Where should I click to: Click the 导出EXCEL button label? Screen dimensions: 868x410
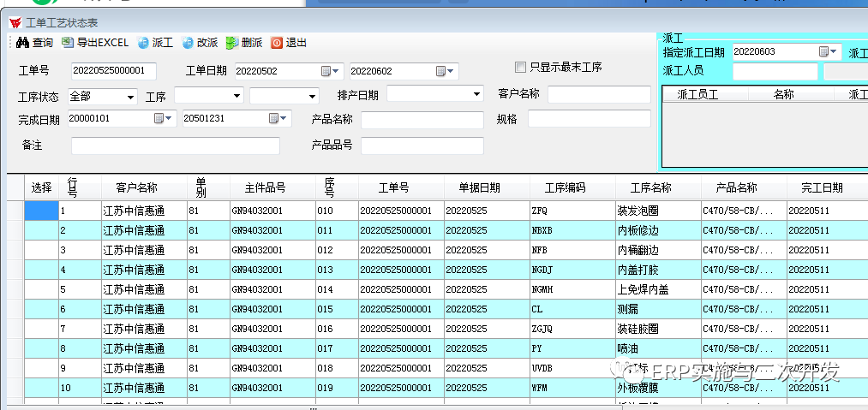103,43
